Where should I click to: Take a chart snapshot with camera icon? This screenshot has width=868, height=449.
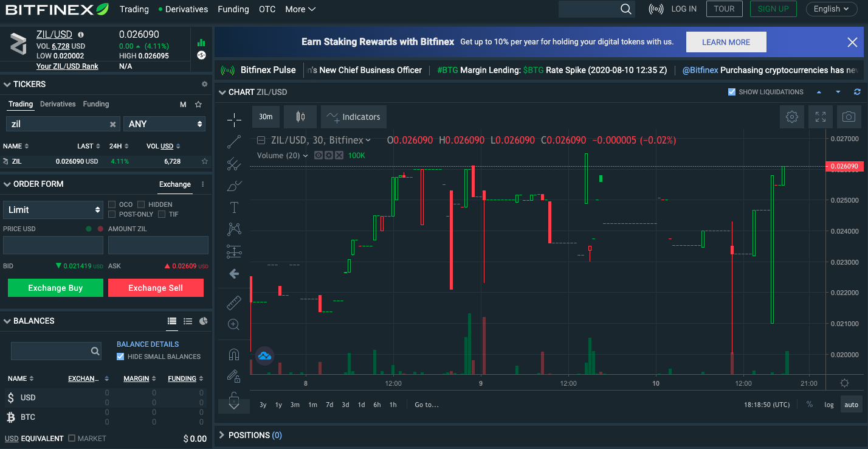(x=849, y=117)
